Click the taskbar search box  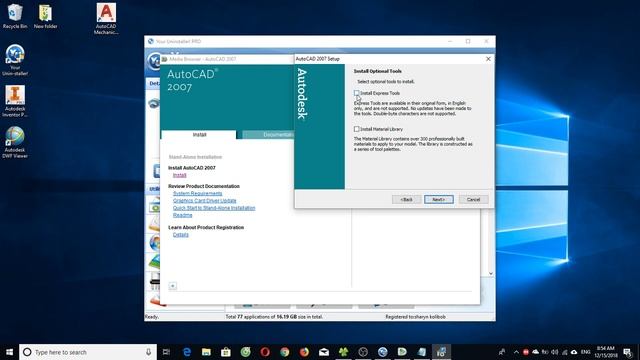click(x=88, y=352)
